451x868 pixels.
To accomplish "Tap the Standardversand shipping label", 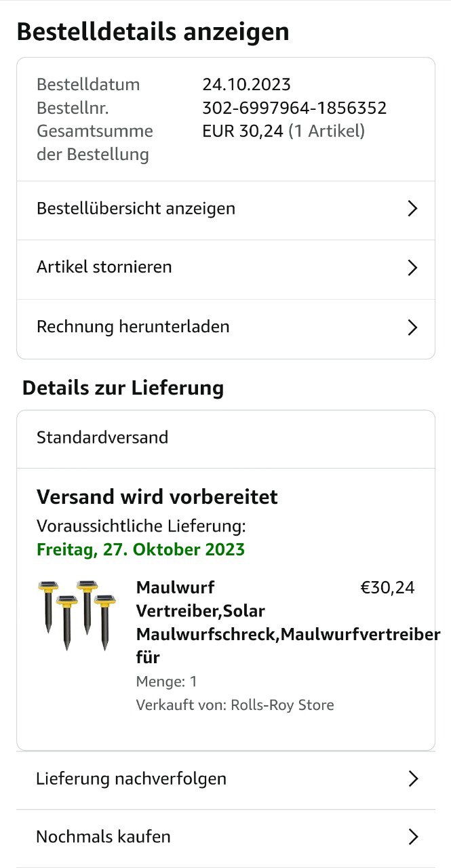I will (x=102, y=437).
